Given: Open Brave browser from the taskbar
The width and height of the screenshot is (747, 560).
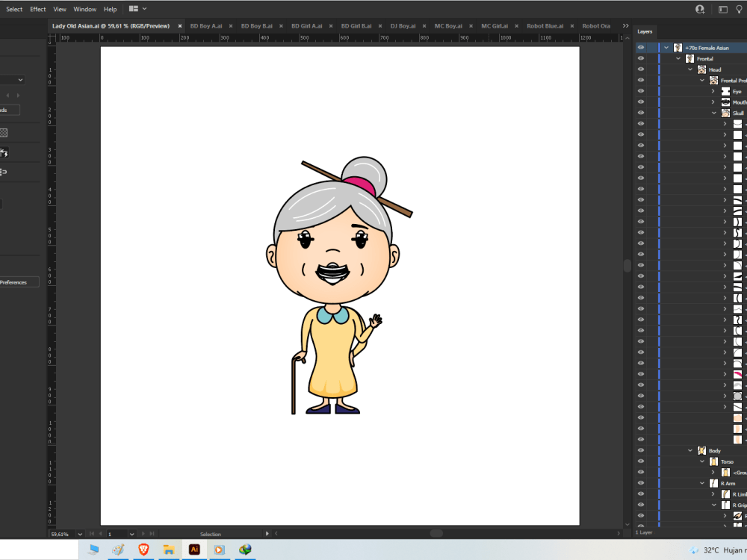Looking at the screenshot, I should 143,550.
